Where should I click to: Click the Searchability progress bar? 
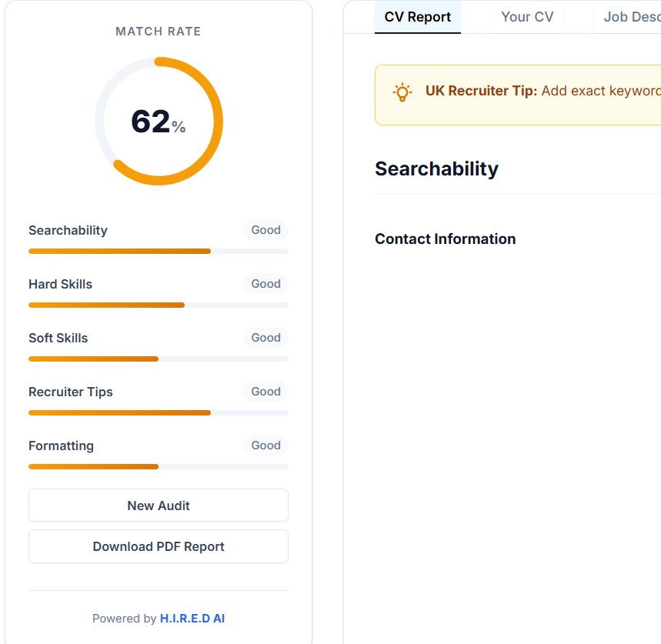point(159,251)
